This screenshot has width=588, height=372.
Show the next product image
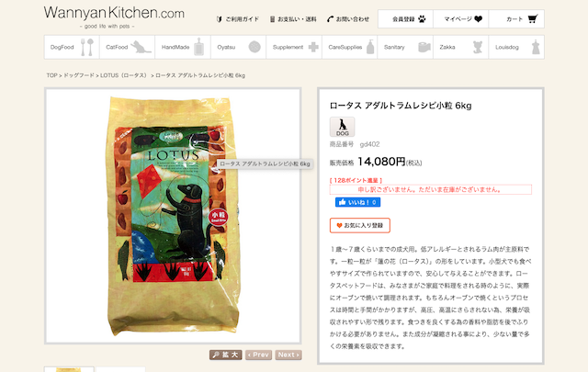288,355
